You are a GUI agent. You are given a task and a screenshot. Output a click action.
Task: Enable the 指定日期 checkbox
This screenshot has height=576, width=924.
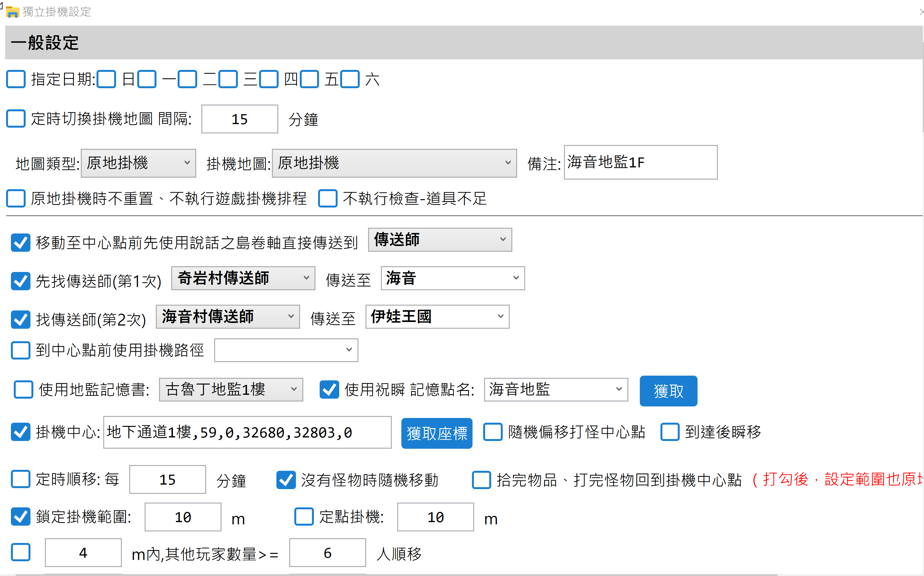pos(16,79)
